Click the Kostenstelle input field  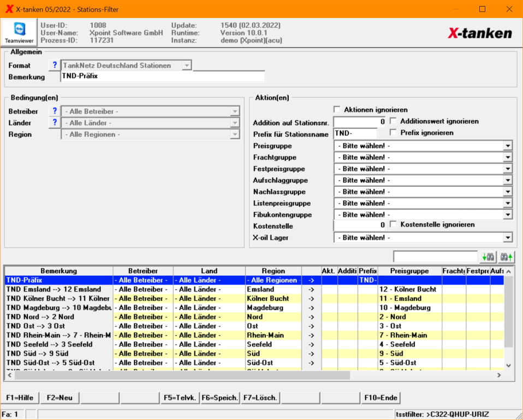[x=360, y=225]
